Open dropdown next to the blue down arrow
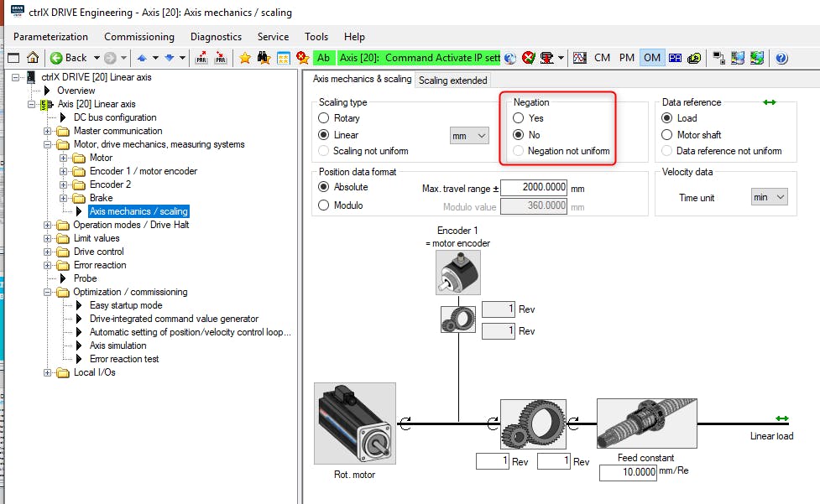This screenshot has width=820, height=504. 182,58
